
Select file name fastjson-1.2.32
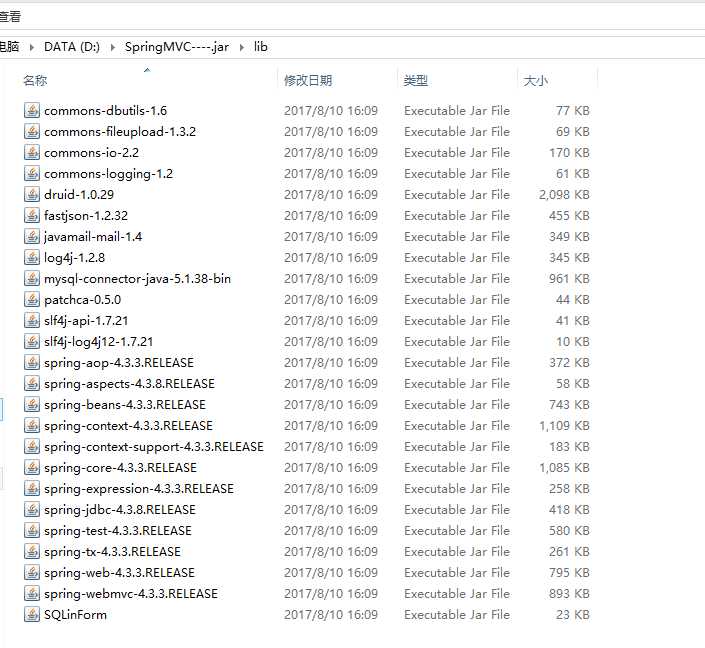[x=86, y=216]
